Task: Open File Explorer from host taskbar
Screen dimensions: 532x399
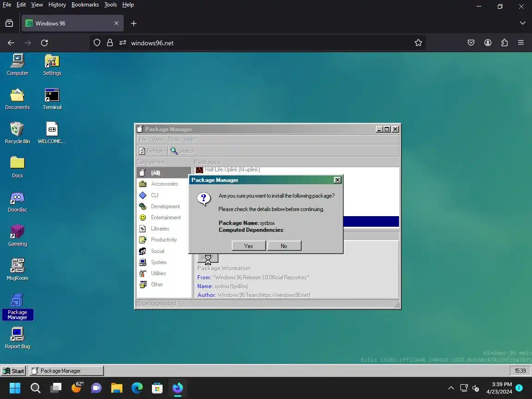Action: click(117, 388)
